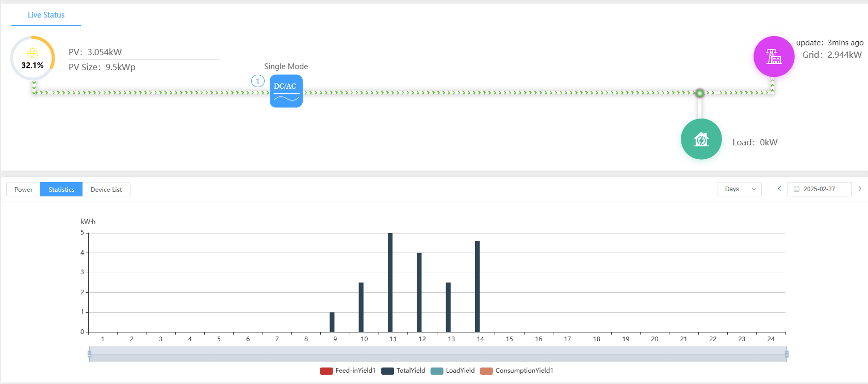Image resolution: width=868 pixels, height=384 pixels.
Task: Switch to the Device List tab
Action: (106, 190)
